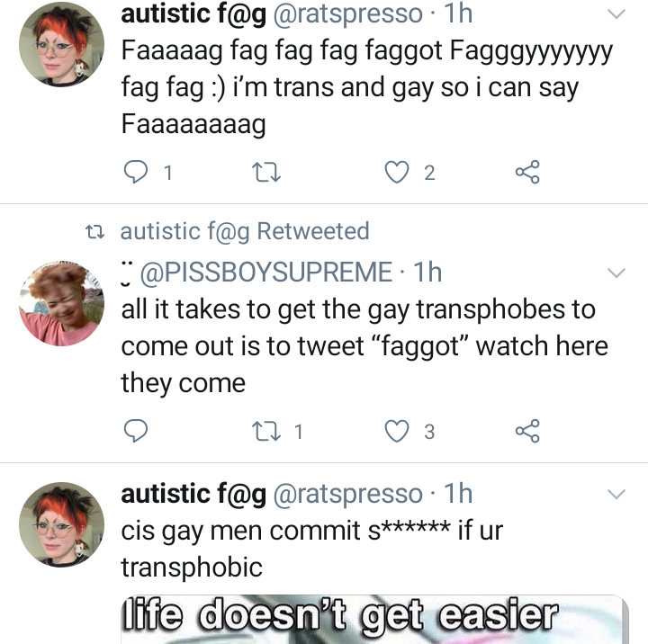Share the first @ratspresso tweet
Screen dimensions: 648x644
527,172
